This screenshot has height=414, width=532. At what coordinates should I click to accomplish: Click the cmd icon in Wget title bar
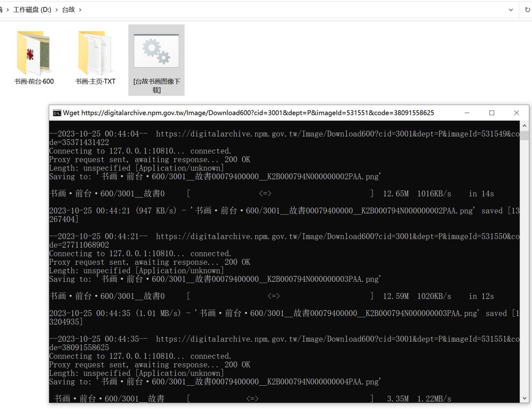coord(57,113)
